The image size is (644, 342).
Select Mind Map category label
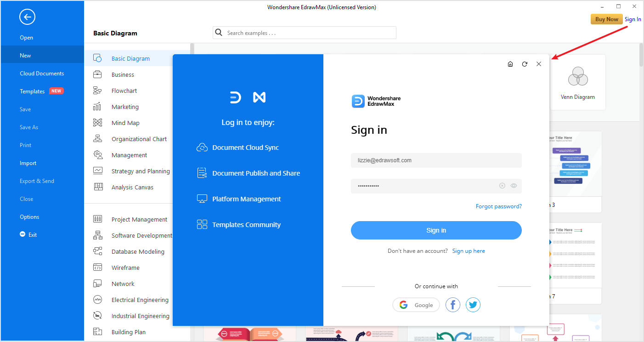tap(125, 123)
